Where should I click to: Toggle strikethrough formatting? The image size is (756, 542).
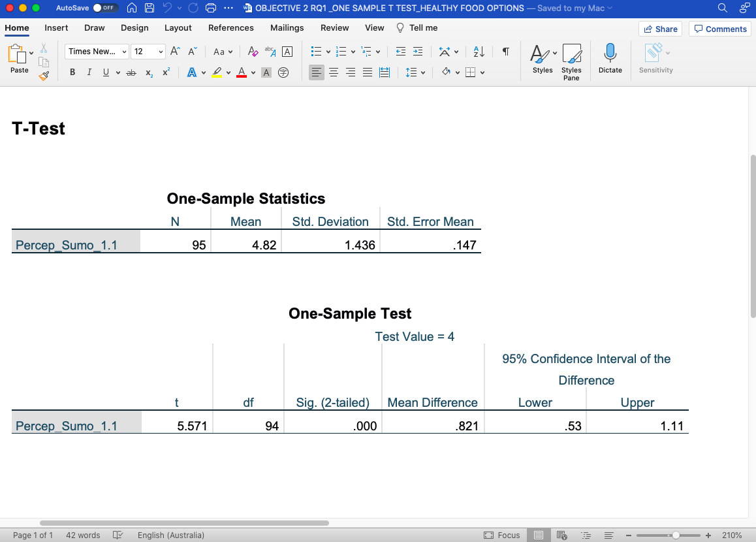pyautogui.click(x=131, y=72)
